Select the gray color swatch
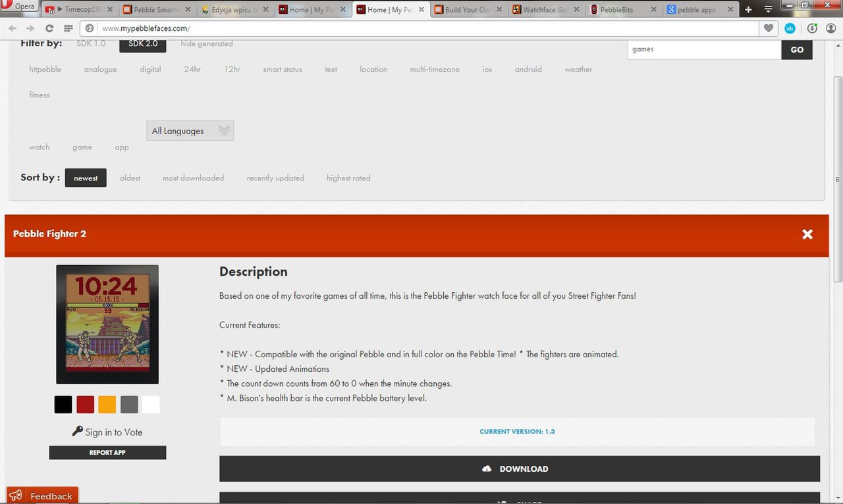Image resolution: width=843 pixels, height=504 pixels. [129, 405]
